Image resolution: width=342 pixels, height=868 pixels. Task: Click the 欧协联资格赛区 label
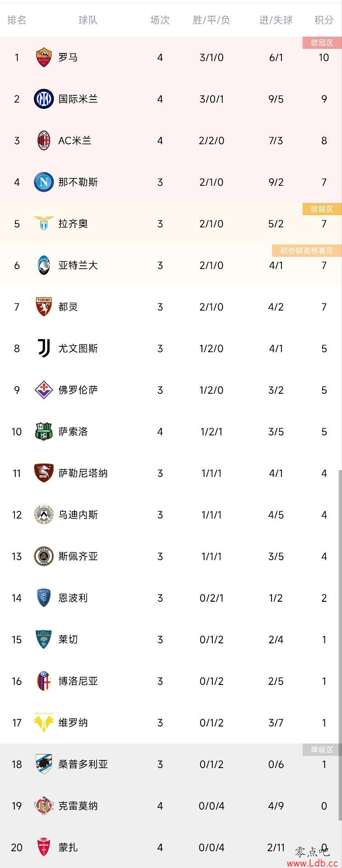click(x=307, y=251)
